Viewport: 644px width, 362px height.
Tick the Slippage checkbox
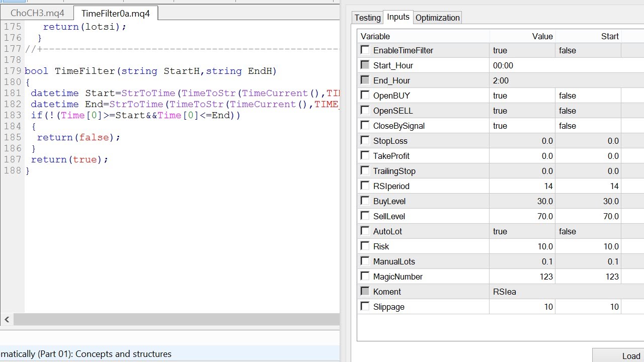tap(365, 306)
